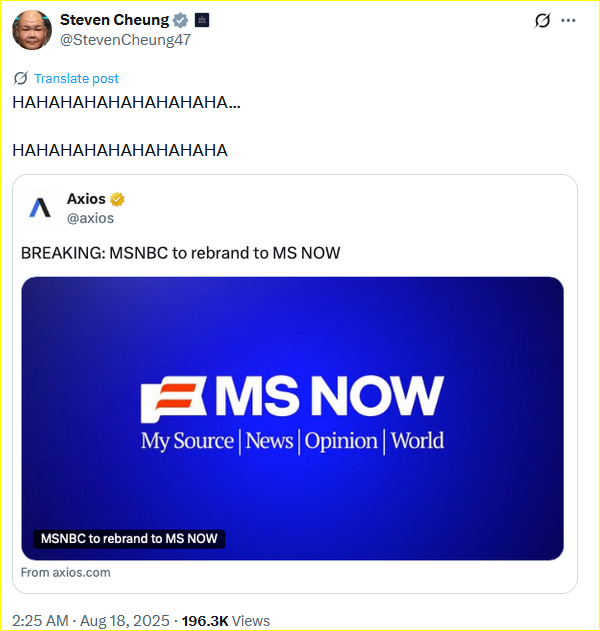The width and height of the screenshot is (600, 631).
Task: Click the MSNBC to rebrand caption label
Action: [x=129, y=538]
